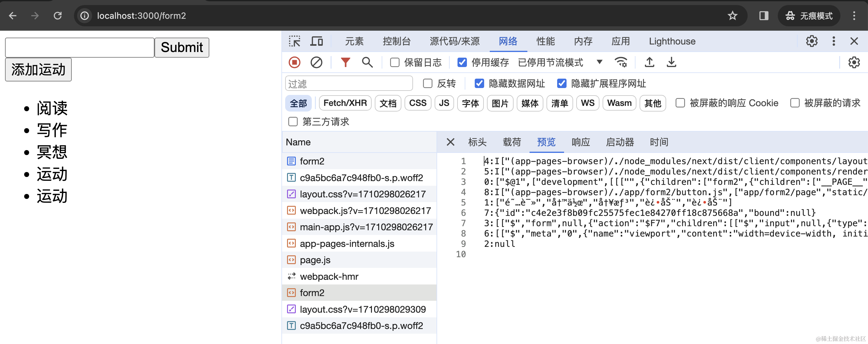
Task: Click the 添加运动 button
Action: (x=39, y=70)
